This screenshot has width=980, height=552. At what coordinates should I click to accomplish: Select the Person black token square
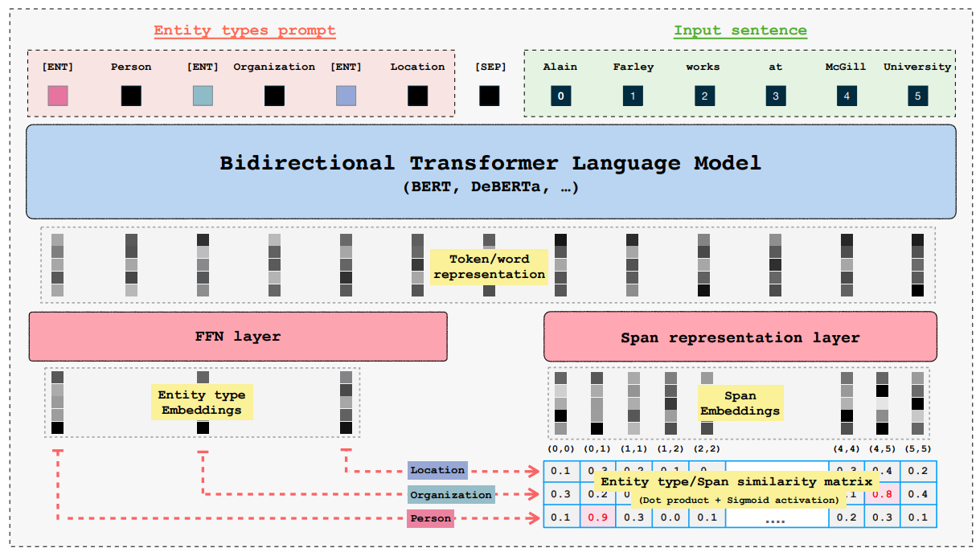tap(131, 96)
